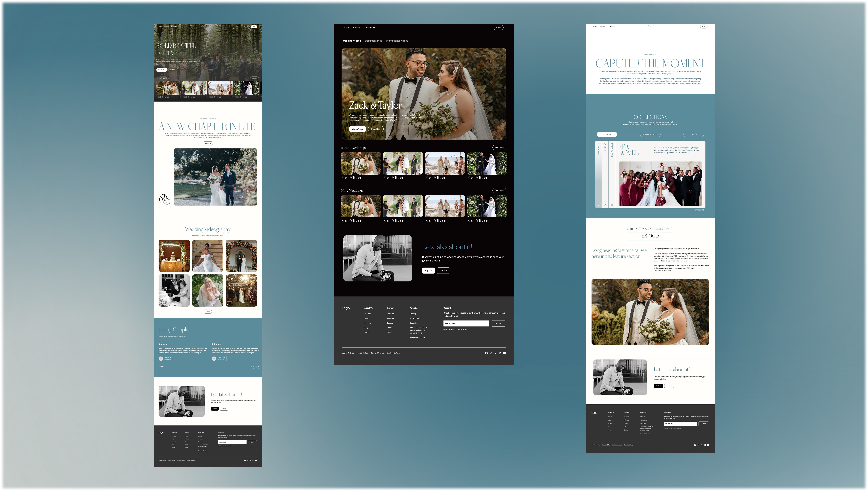Image resolution: width=868 pixels, height=491 pixels.
Task: Click the next arrow in Happy Couples
Action: pos(258,367)
